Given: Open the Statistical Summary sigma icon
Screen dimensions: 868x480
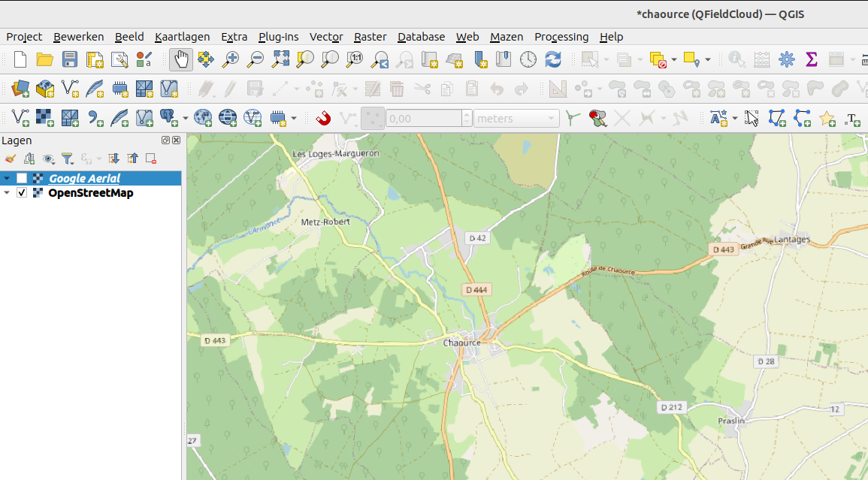Looking at the screenshot, I should (x=811, y=59).
